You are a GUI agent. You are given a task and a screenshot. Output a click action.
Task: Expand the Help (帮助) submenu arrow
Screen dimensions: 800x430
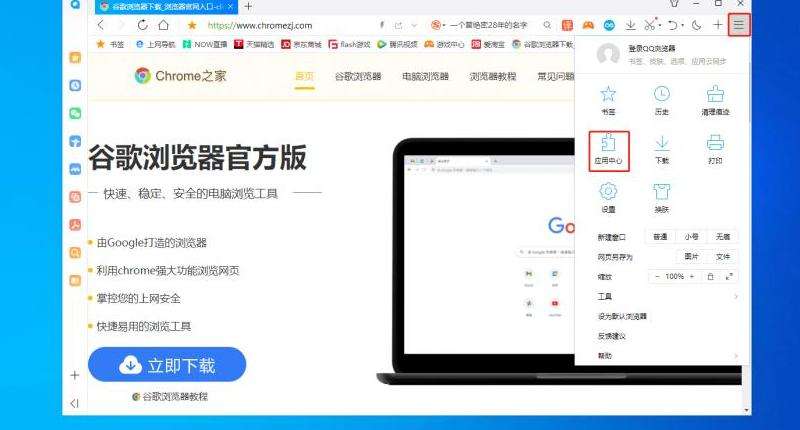click(736, 356)
